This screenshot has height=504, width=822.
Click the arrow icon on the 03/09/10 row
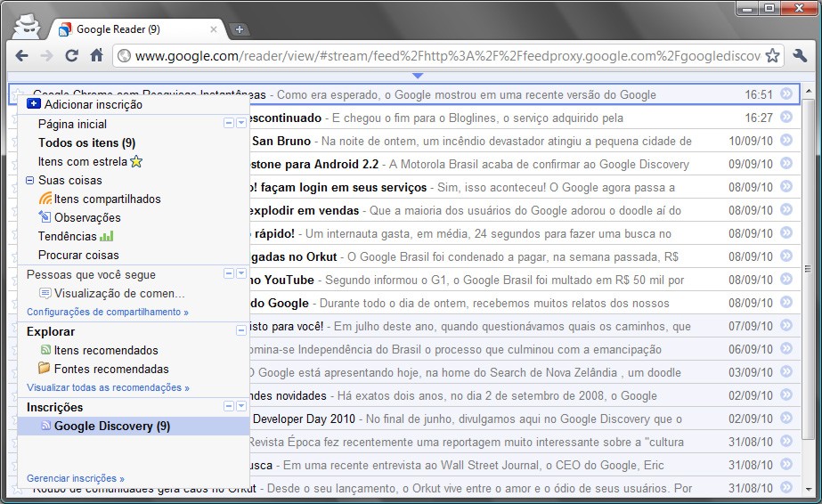pos(785,371)
